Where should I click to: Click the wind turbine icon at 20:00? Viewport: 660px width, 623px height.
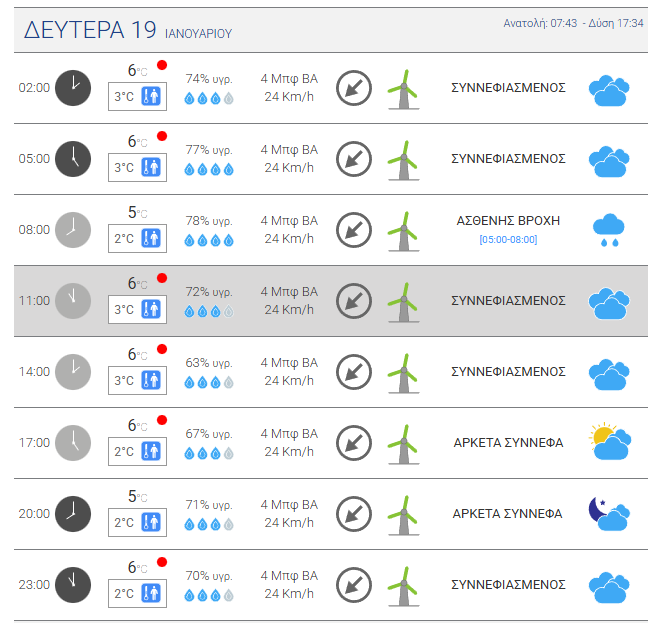403,515
